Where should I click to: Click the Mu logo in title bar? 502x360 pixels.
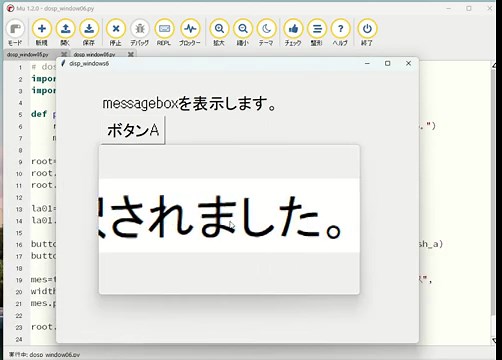10,8
